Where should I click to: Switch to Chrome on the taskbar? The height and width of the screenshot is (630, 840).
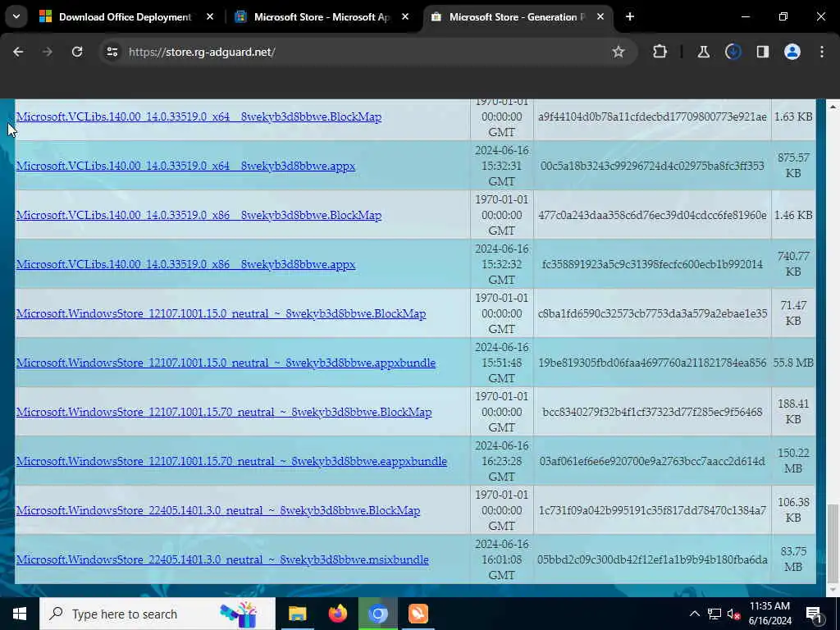click(377, 614)
